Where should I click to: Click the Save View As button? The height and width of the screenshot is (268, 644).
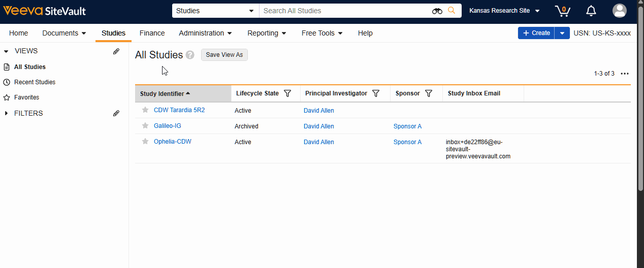224,55
